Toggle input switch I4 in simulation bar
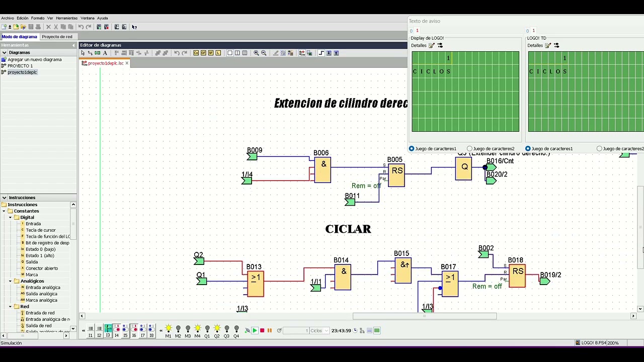 point(117,330)
